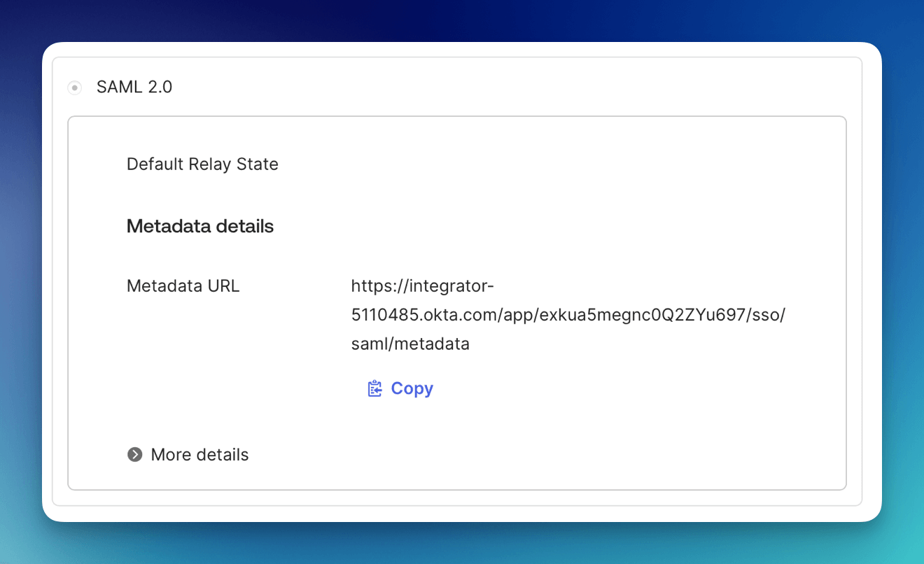
Task: Click the SAML 2.0 label text
Action: [134, 87]
